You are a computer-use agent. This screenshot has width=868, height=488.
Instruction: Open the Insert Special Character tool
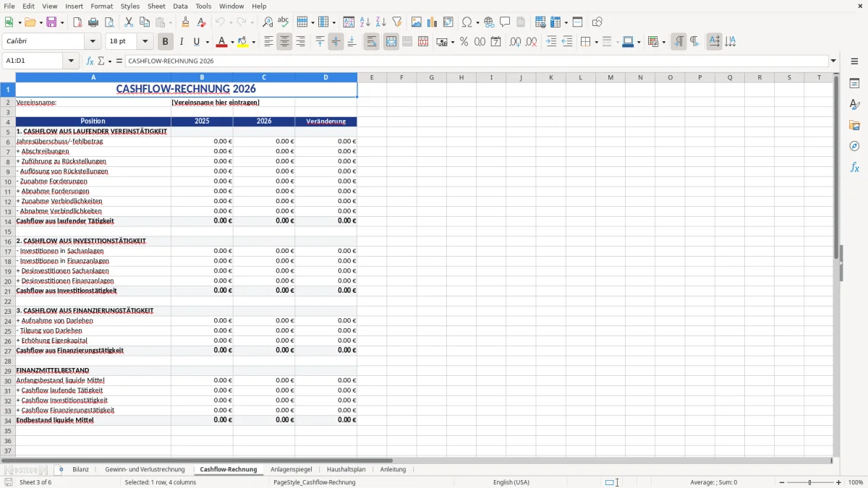click(469, 22)
